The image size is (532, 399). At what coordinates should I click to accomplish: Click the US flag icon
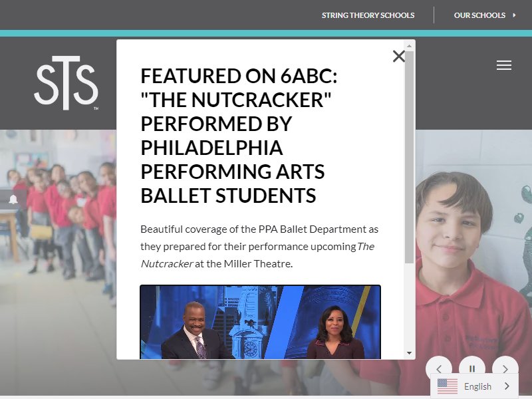click(447, 386)
